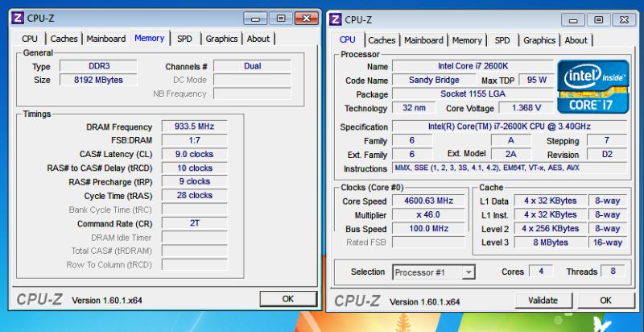
Task: Click the processor Name Intel Core i7 2600K
Action: [x=473, y=66]
